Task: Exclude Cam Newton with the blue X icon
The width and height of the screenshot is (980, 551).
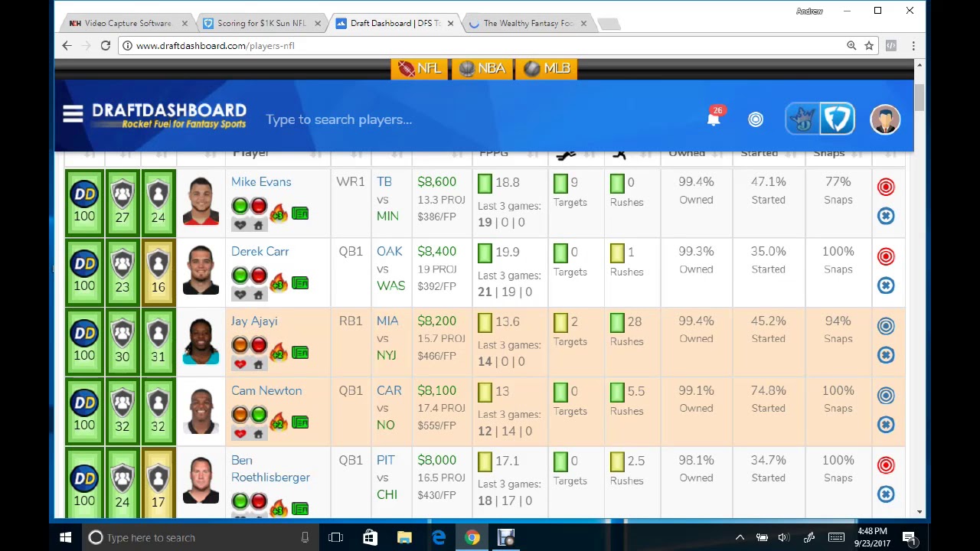Action: 886,425
